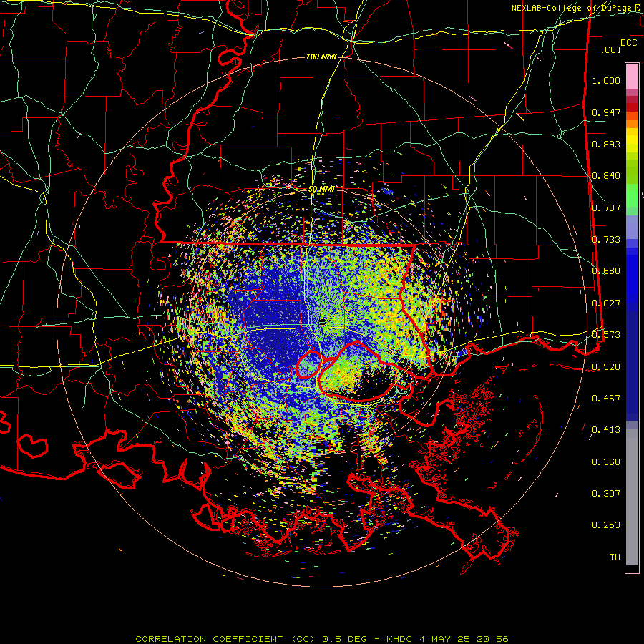Viewport: 644px width, 644px height.
Task: Click the 0.520 legend value
Action: 606,367
